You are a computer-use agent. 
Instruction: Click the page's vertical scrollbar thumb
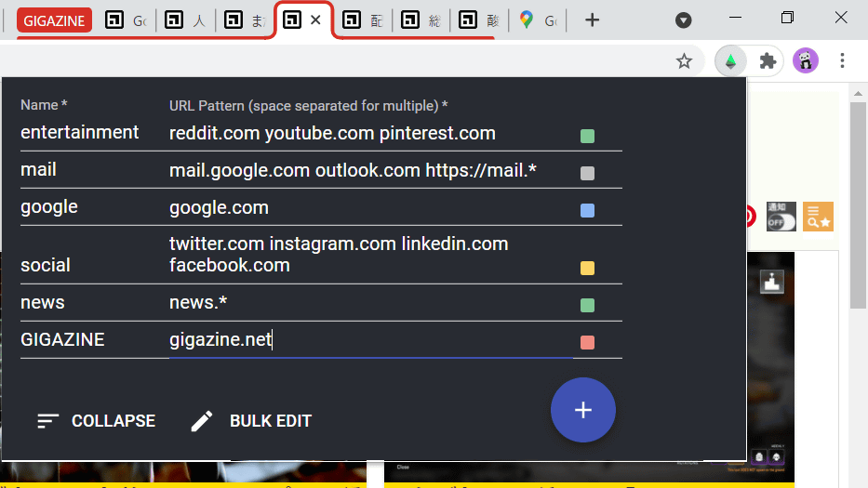pyautogui.click(x=858, y=205)
